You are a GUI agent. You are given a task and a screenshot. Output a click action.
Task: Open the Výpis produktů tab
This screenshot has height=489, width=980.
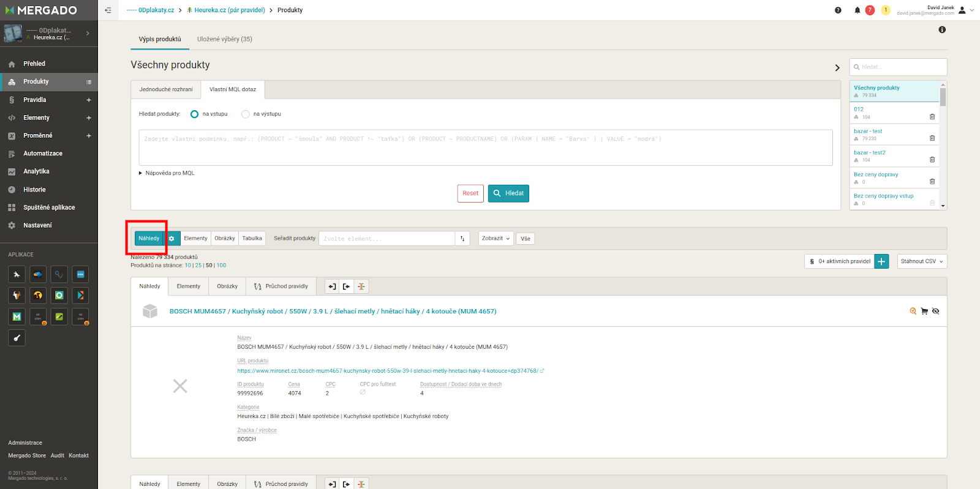click(x=160, y=39)
